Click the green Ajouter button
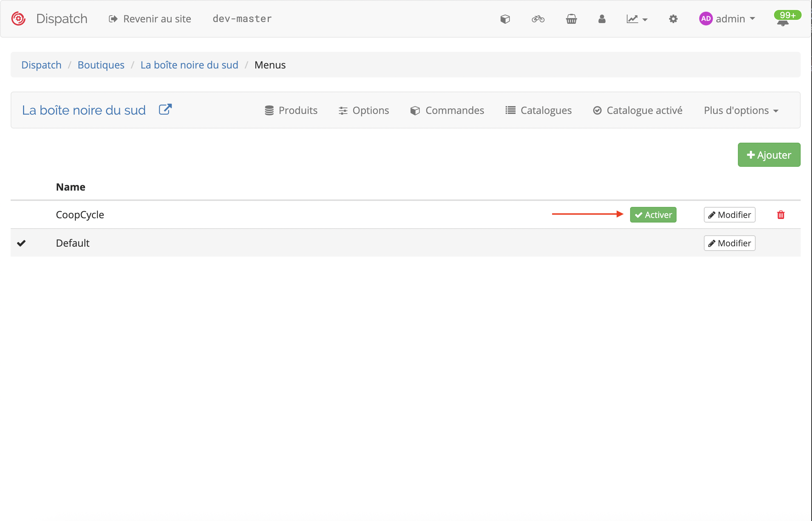Viewport: 812px width, 521px height. coord(769,155)
